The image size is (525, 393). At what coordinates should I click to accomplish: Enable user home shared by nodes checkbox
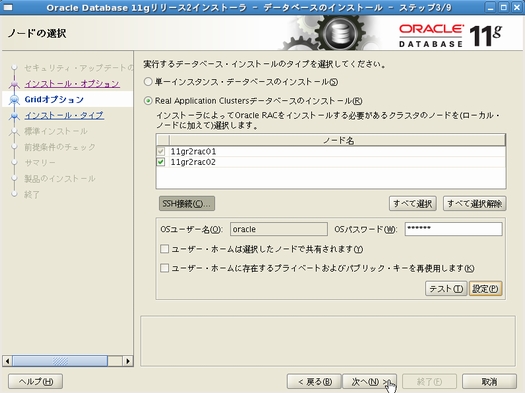(x=164, y=249)
